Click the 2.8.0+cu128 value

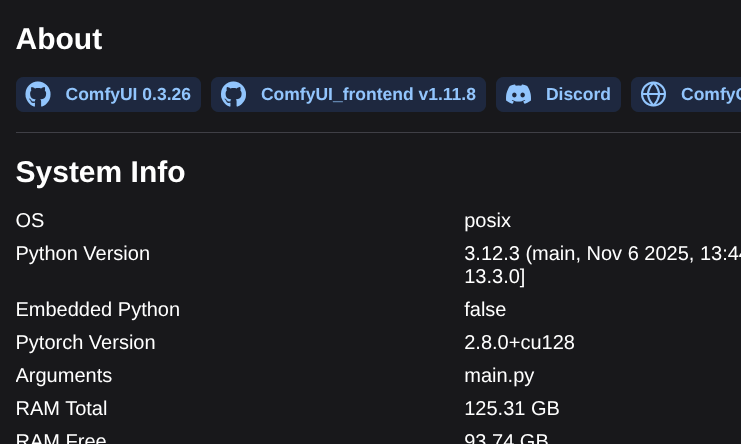(x=519, y=342)
